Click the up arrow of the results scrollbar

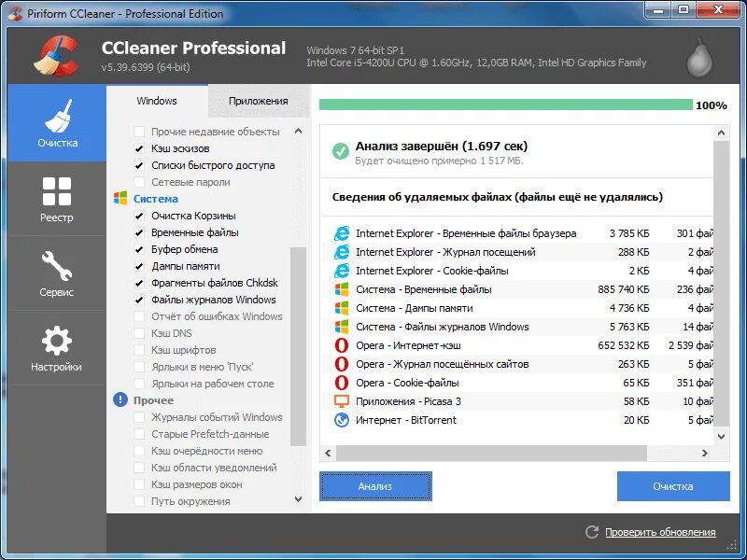(721, 133)
